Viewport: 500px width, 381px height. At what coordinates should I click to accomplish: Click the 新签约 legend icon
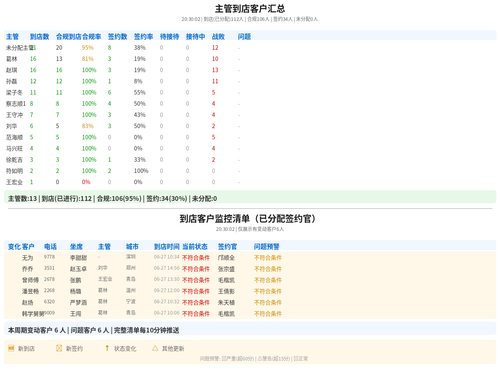click(x=59, y=348)
